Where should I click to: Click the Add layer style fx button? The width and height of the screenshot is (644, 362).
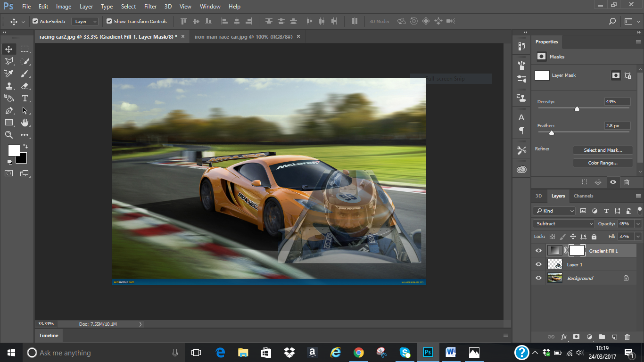564,337
